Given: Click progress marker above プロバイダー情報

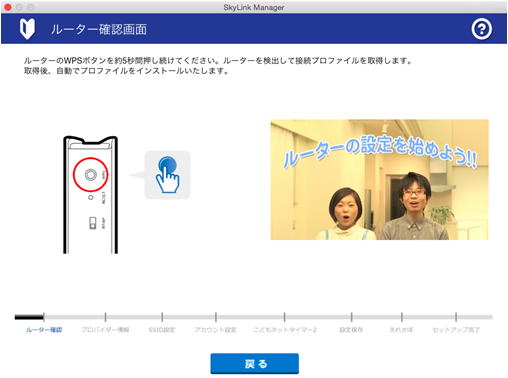Looking at the screenshot, I should coord(105,317).
